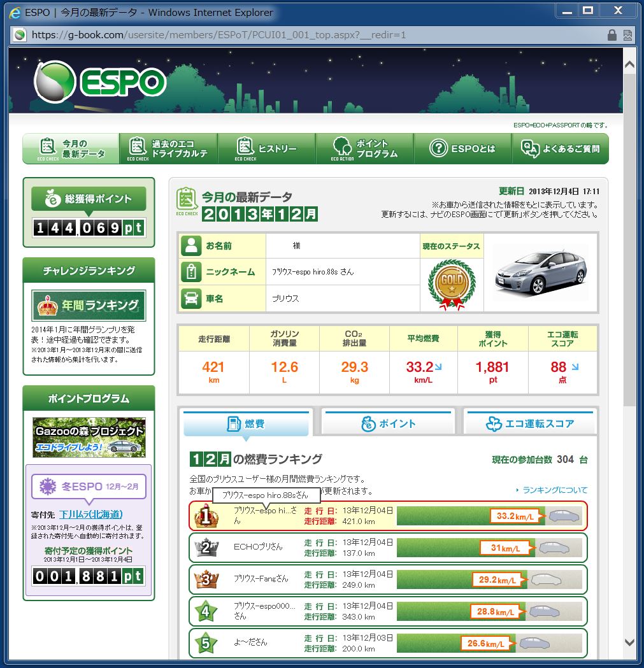Click the rank 5 green star icon
The width and height of the screenshot is (644, 668).
coord(206,643)
